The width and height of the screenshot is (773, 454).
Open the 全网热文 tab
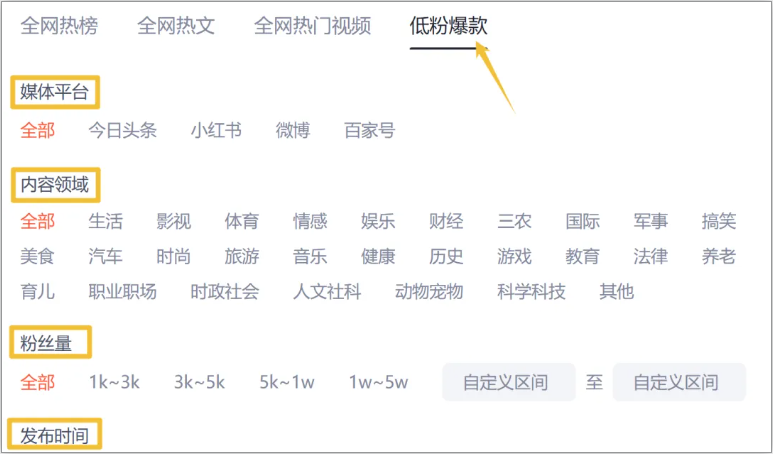176,26
